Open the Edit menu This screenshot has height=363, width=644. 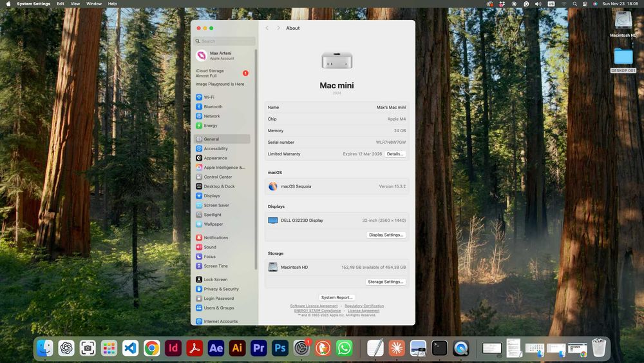pos(61,4)
